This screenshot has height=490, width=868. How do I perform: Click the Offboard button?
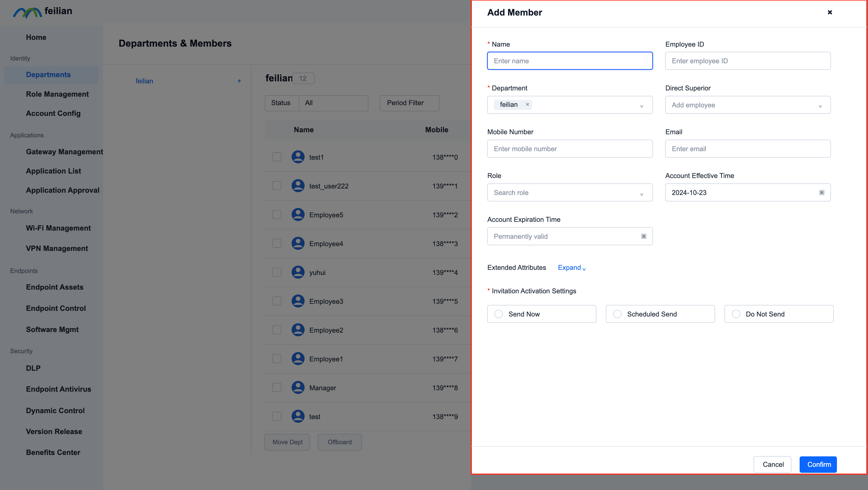pos(339,442)
